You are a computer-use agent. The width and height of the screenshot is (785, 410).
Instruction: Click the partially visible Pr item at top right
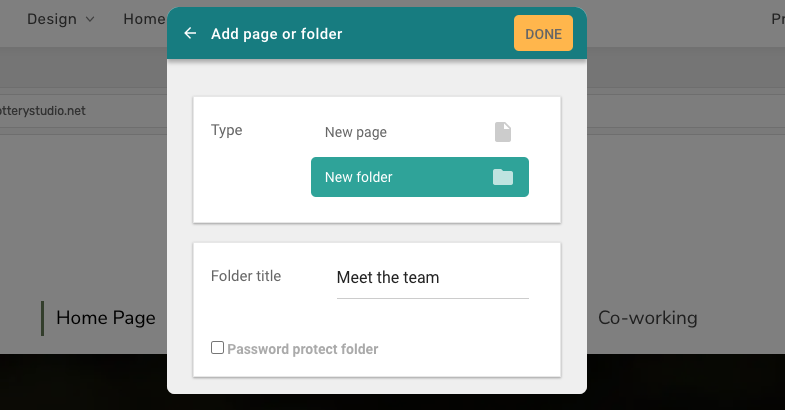pos(777,20)
